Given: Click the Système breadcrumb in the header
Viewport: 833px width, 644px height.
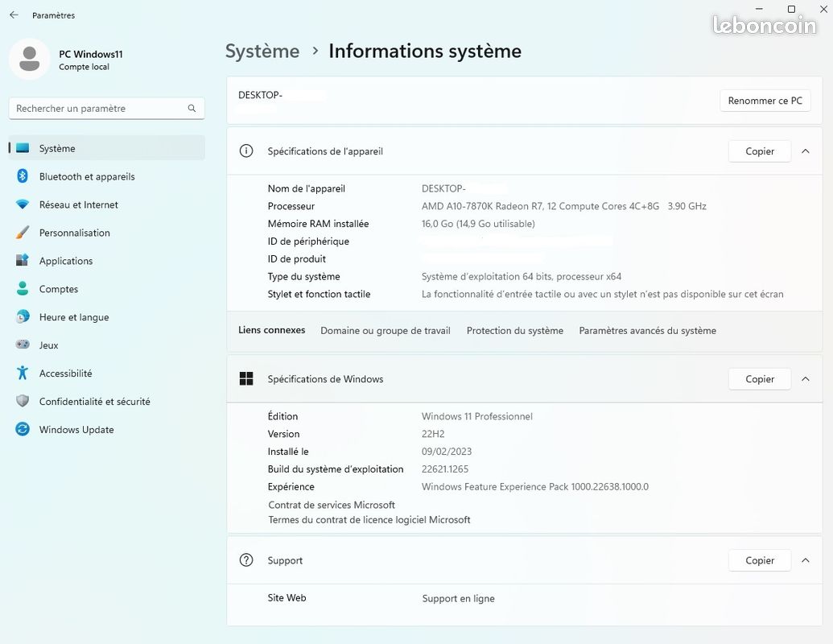Looking at the screenshot, I should tap(262, 51).
